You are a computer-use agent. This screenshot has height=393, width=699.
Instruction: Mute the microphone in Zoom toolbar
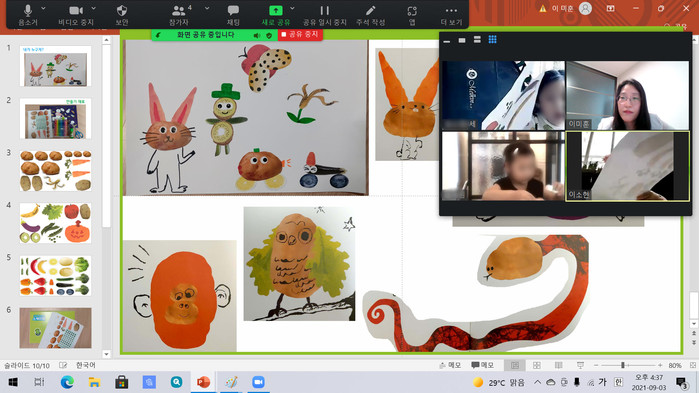pos(28,14)
